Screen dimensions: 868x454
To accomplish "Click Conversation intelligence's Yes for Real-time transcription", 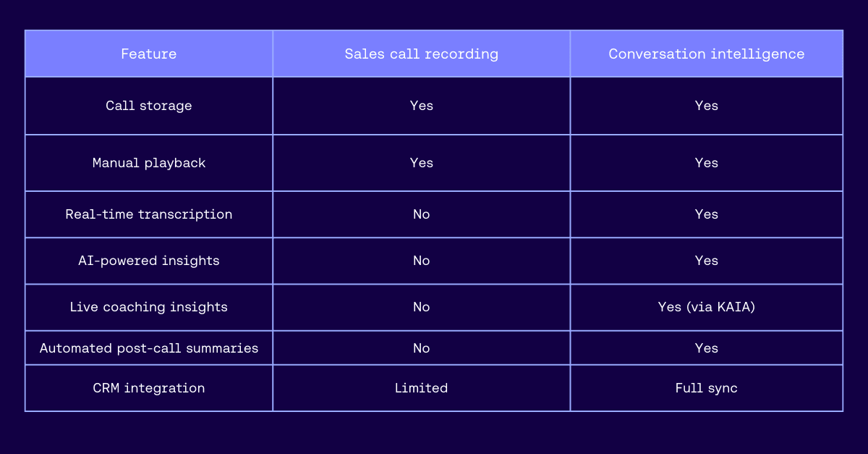I will [706, 214].
